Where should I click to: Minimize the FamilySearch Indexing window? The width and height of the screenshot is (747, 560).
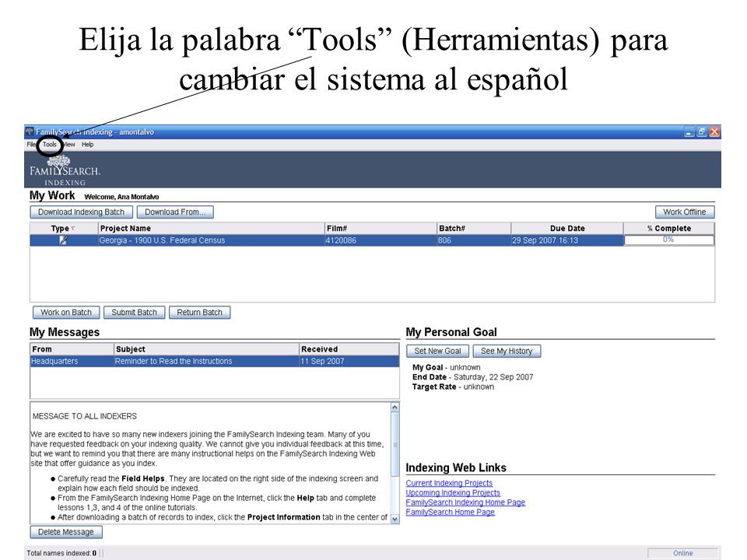coord(689,132)
